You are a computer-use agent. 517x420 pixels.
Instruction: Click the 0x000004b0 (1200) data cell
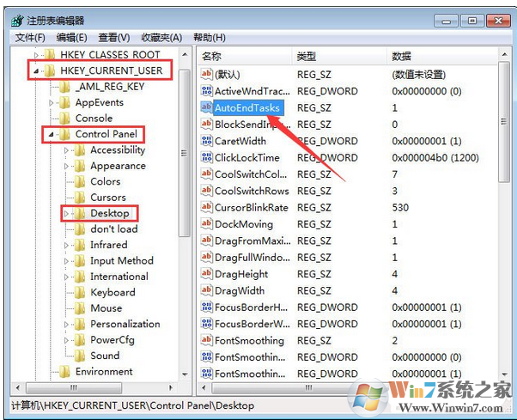(435, 157)
